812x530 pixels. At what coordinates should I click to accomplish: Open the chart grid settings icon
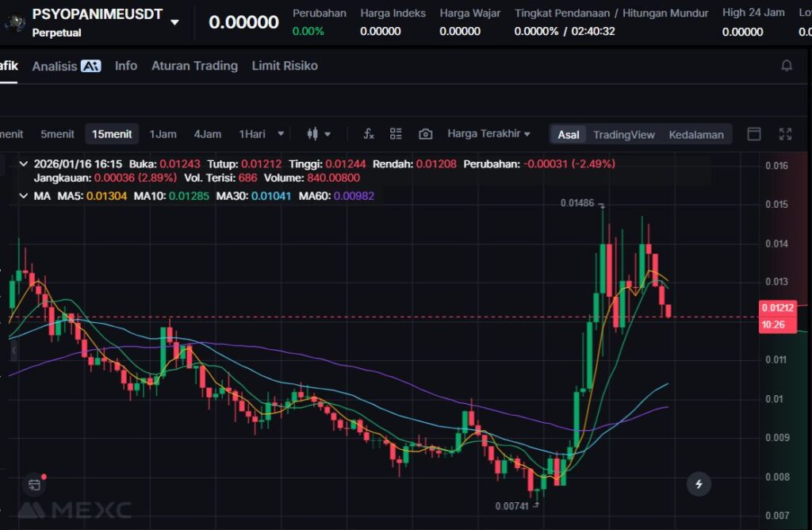396,134
